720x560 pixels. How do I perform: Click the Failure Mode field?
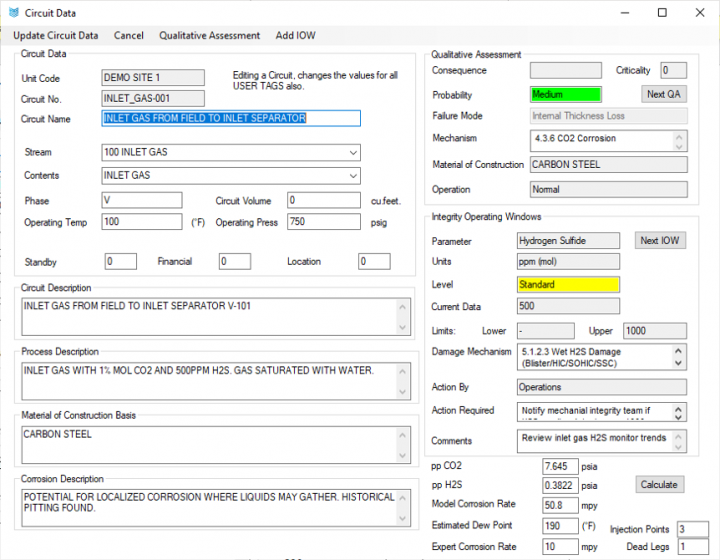pyautogui.click(x=609, y=116)
